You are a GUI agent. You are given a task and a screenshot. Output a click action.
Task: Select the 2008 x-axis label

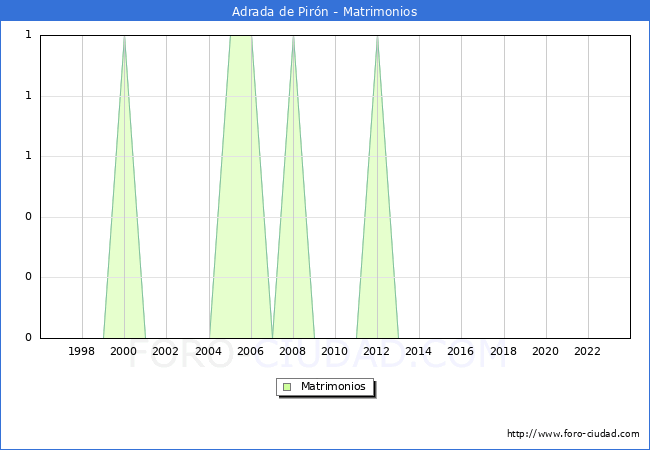(x=292, y=351)
